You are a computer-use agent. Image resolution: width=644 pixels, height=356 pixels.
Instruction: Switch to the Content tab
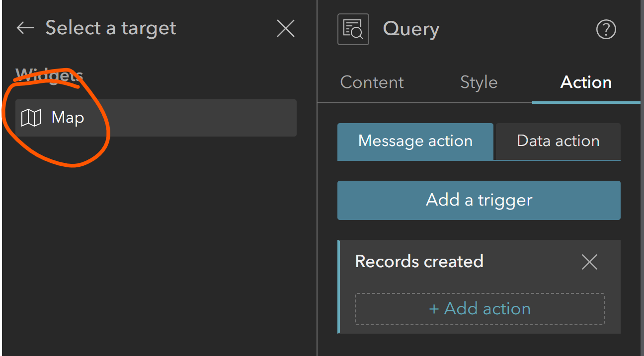coord(372,82)
